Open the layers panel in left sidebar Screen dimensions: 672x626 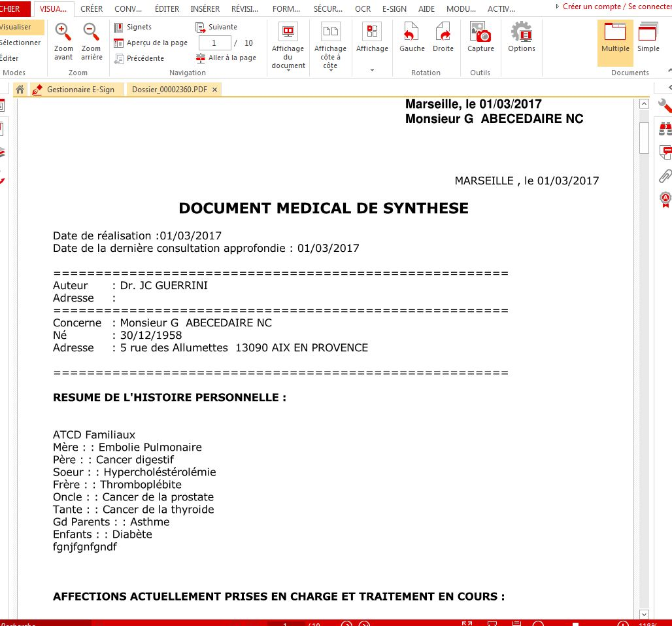point(2,152)
